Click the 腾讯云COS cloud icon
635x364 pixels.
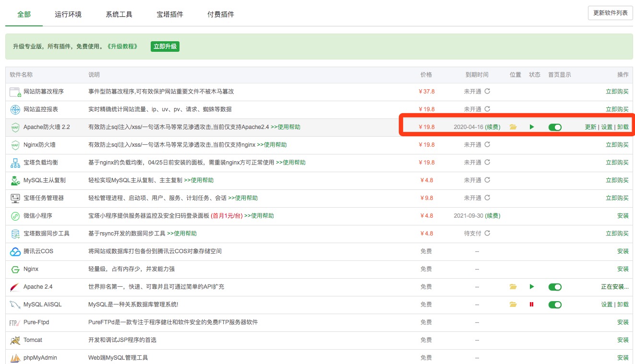tap(15, 251)
